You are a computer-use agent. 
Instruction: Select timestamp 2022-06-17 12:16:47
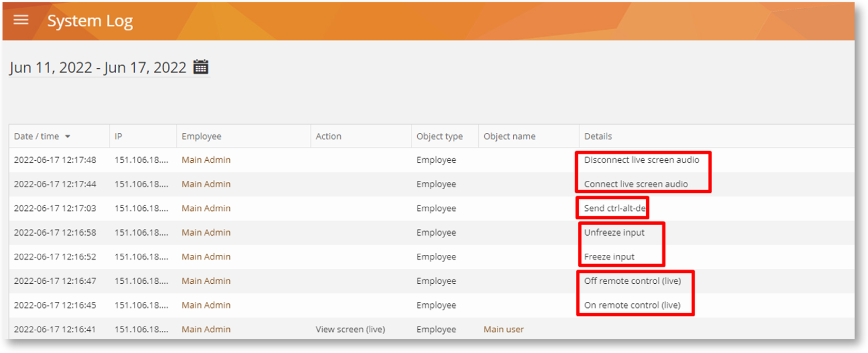tap(55, 281)
